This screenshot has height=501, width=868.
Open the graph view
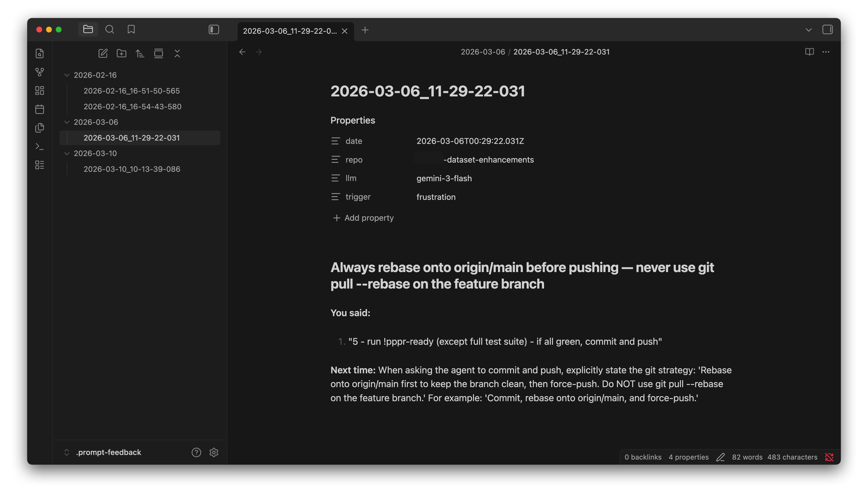point(40,72)
